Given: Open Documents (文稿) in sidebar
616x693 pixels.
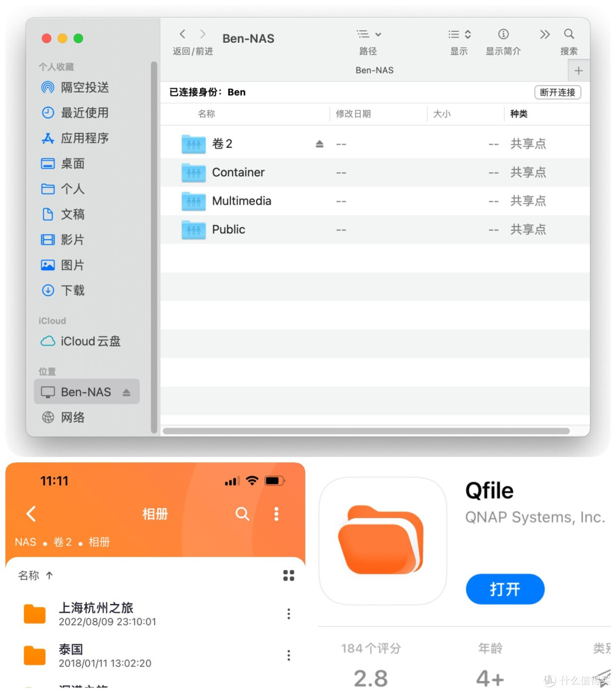Looking at the screenshot, I should click(63, 214).
